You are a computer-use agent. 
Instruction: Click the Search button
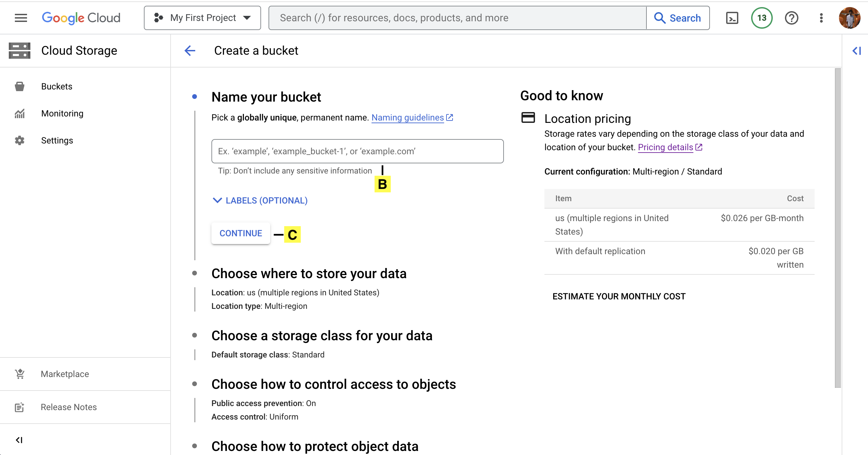(x=678, y=18)
